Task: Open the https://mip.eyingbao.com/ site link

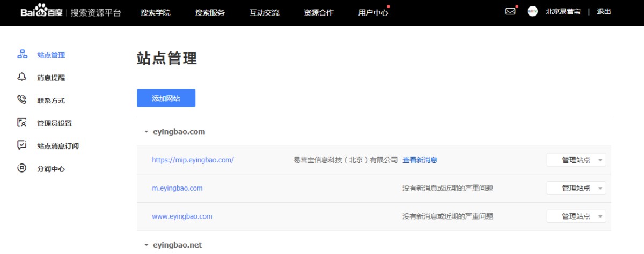Action: tap(193, 160)
